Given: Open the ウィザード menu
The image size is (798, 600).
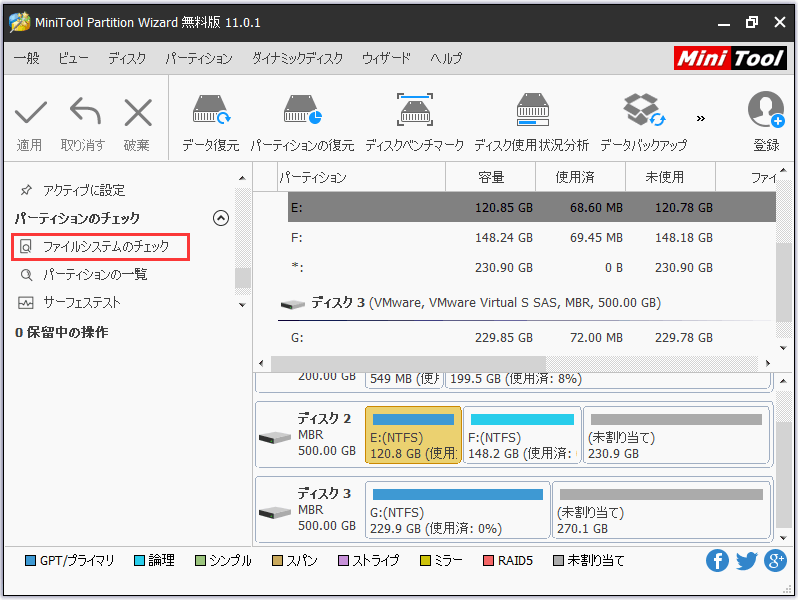Looking at the screenshot, I should [x=386, y=58].
